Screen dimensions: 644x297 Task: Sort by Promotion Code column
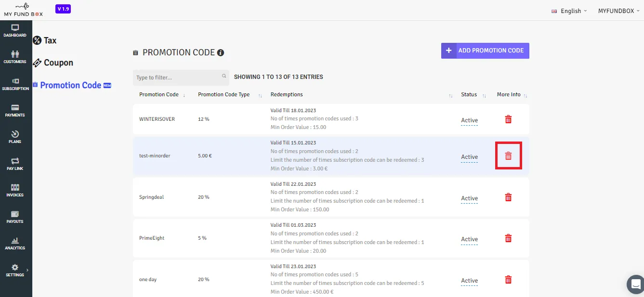pyautogui.click(x=162, y=95)
